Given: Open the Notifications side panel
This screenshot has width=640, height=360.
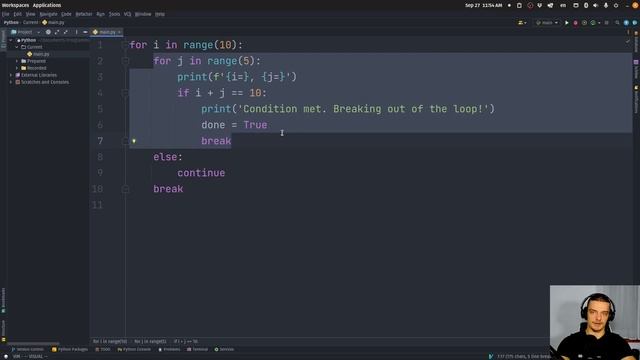Looking at the screenshot, I should pos(636,99).
